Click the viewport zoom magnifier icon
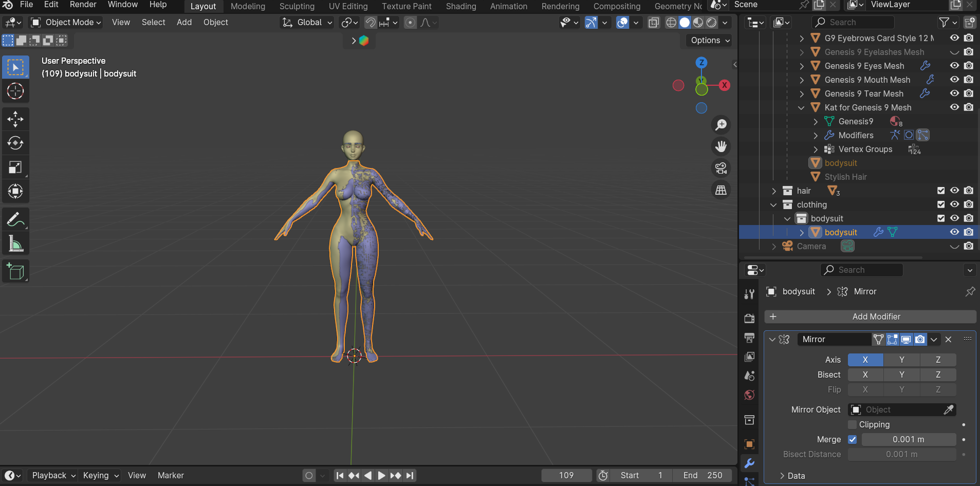This screenshot has height=486, width=980. [x=721, y=125]
